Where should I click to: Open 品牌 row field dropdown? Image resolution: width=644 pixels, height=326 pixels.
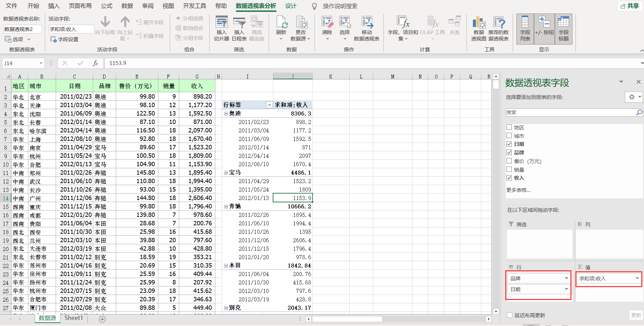(x=566, y=278)
